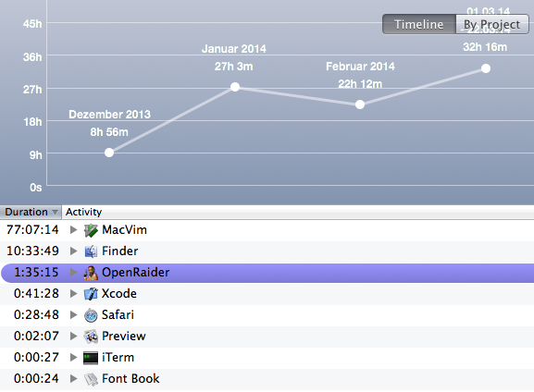This screenshot has height=392, width=534.
Task: Expand the MacVim disclosure triangle
Action: (x=73, y=229)
